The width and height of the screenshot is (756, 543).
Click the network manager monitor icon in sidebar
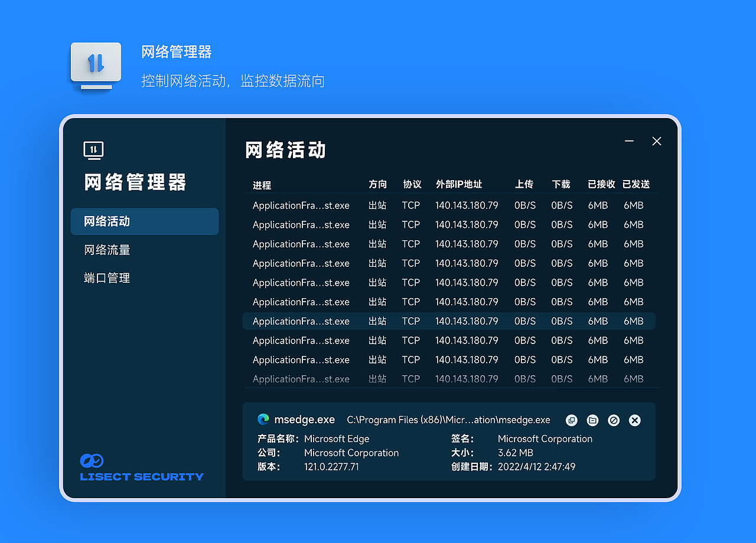pyautogui.click(x=94, y=151)
